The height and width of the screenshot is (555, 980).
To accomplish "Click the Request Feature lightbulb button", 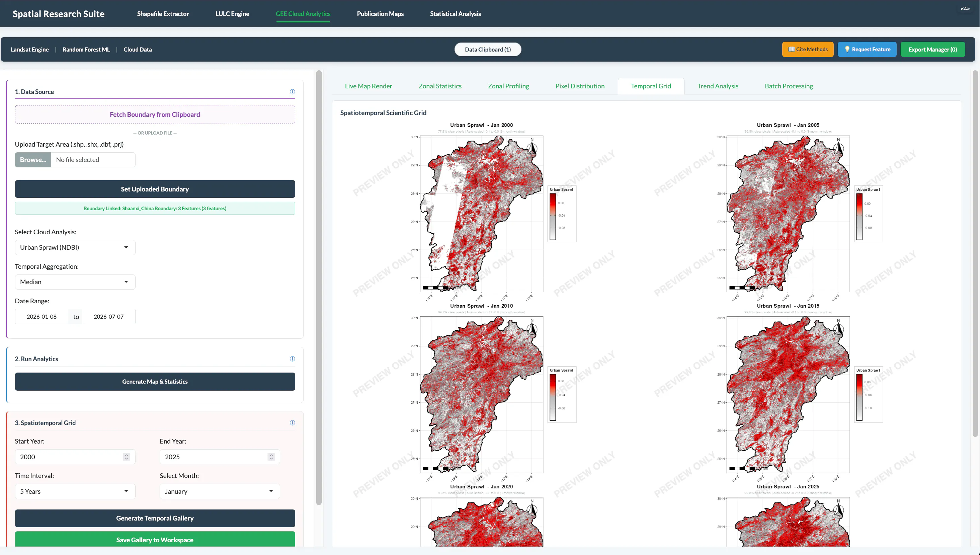I will coord(867,49).
